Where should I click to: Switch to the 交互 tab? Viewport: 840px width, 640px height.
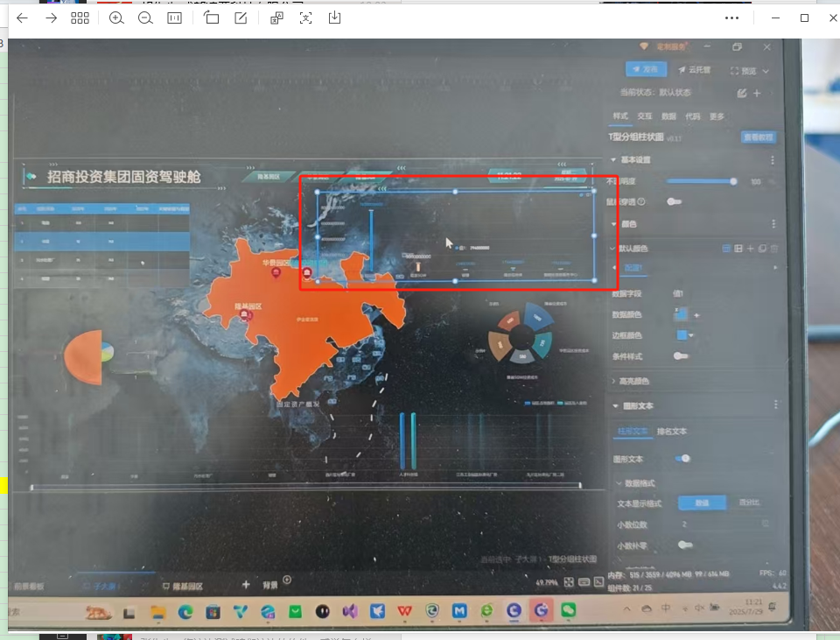(x=645, y=116)
